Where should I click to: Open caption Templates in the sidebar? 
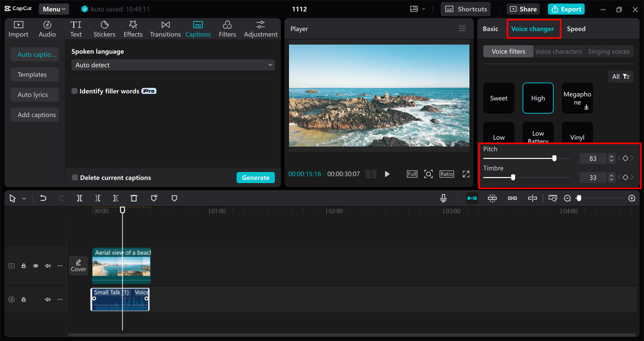click(x=35, y=74)
